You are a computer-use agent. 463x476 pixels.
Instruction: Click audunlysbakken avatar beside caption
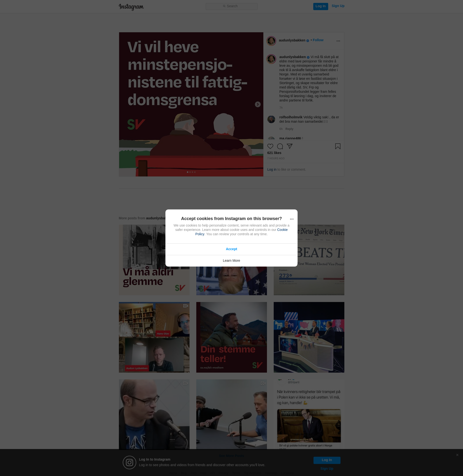[271, 59]
